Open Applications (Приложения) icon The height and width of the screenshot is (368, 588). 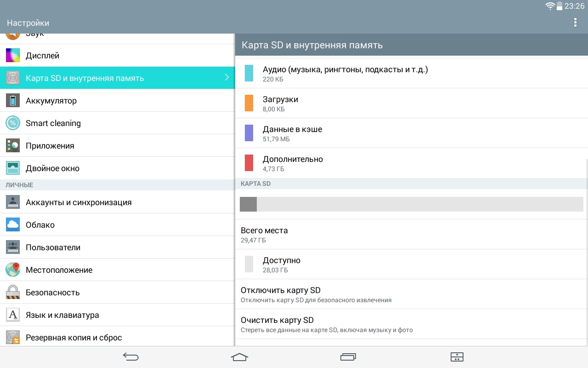pyautogui.click(x=13, y=146)
